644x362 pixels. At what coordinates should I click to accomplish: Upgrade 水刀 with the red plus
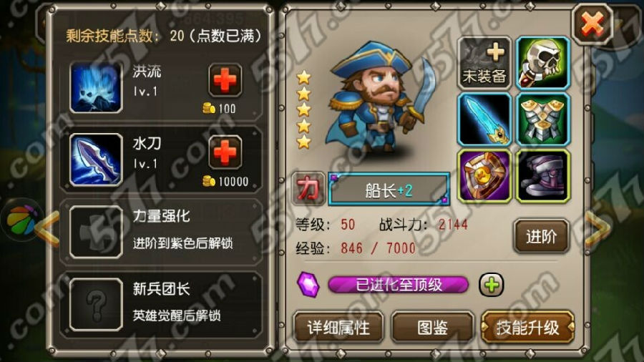point(225,152)
